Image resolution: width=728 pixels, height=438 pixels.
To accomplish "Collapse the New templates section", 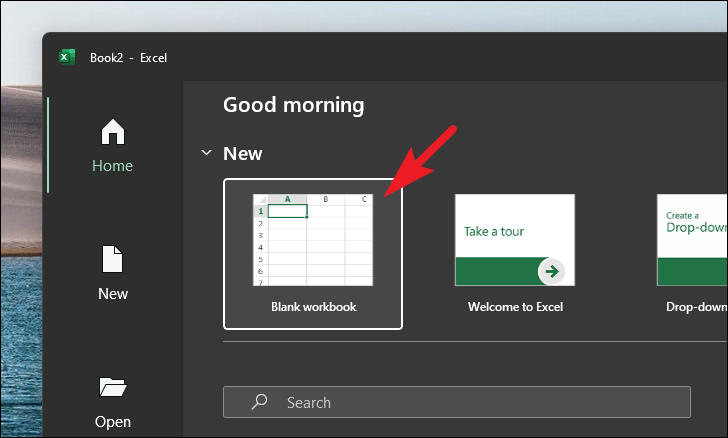I will coord(206,153).
